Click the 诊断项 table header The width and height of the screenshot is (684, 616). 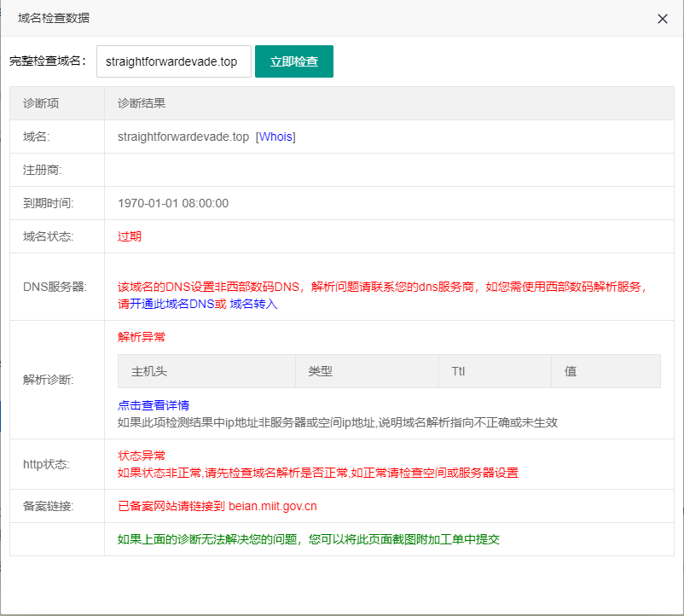41,103
